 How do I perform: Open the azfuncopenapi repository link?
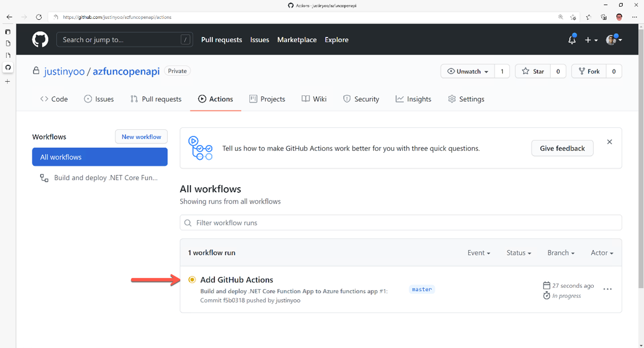tap(126, 71)
